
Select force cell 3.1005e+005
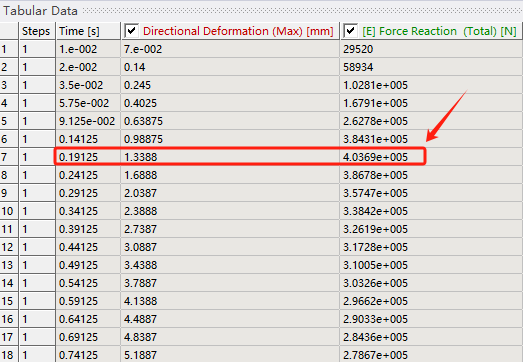pos(432,266)
